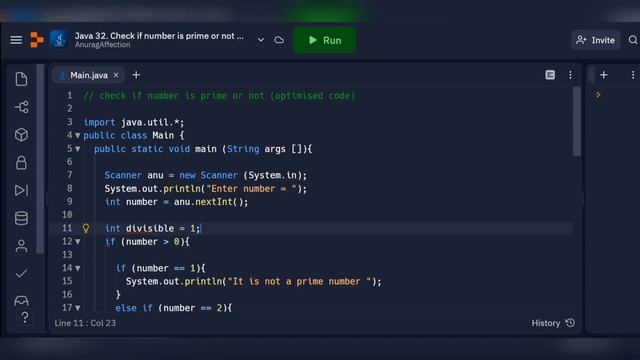Click the editor vertical scrollbar thumb
The image size is (640, 360).
[x=576, y=121]
